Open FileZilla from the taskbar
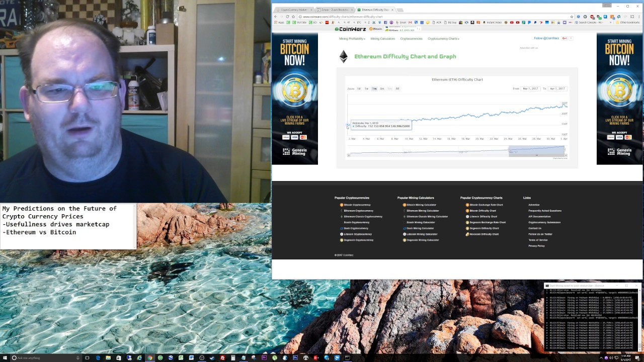This screenshot has width=644, height=362. 222,357
